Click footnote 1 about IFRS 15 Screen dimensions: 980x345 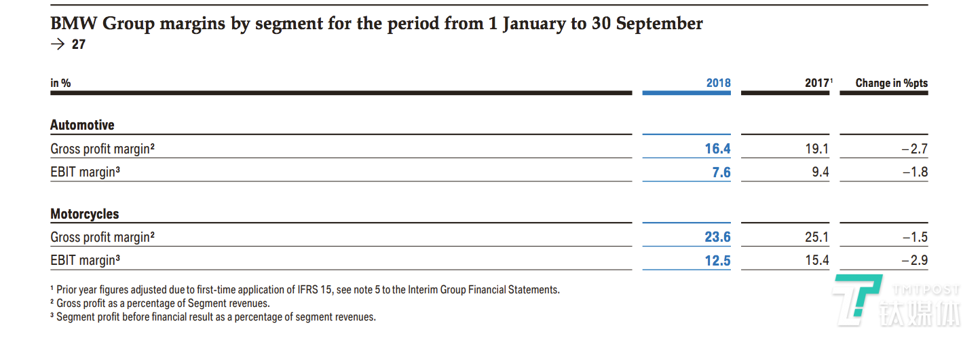tap(305, 289)
